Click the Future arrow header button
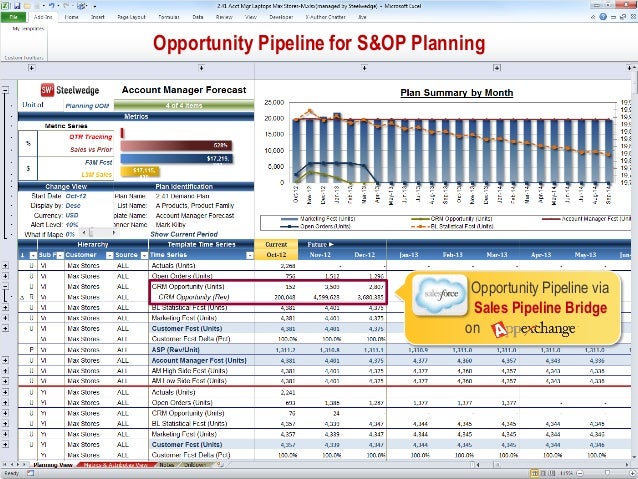 [x=320, y=245]
